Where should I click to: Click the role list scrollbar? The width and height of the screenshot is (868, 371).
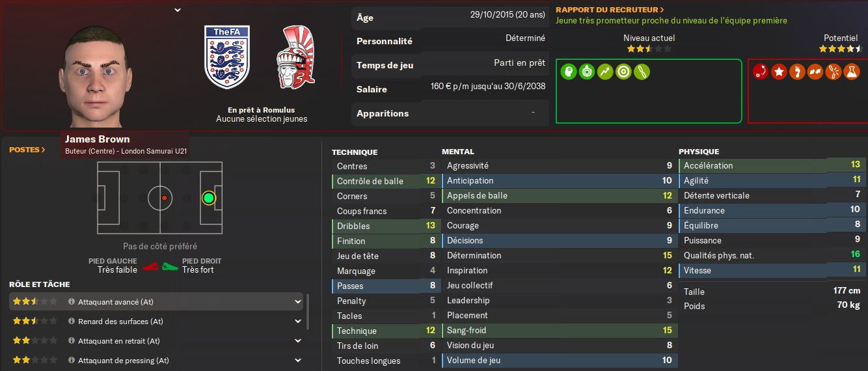(x=308, y=312)
